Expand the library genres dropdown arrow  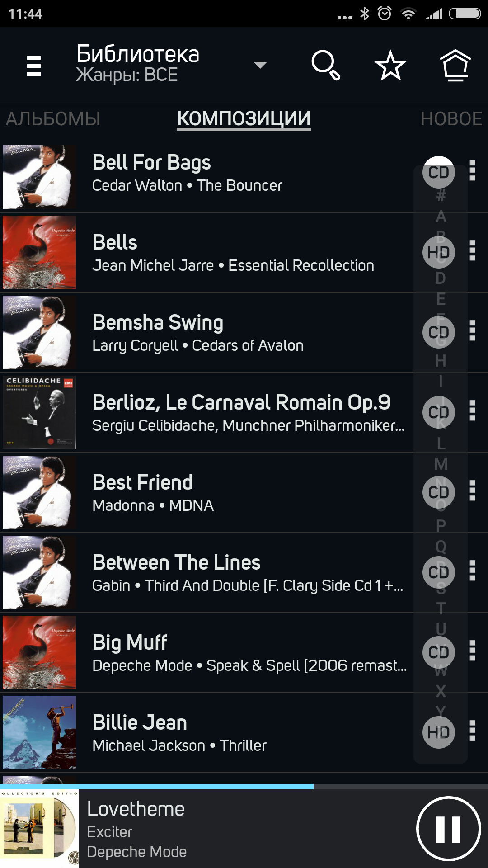pos(260,65)
